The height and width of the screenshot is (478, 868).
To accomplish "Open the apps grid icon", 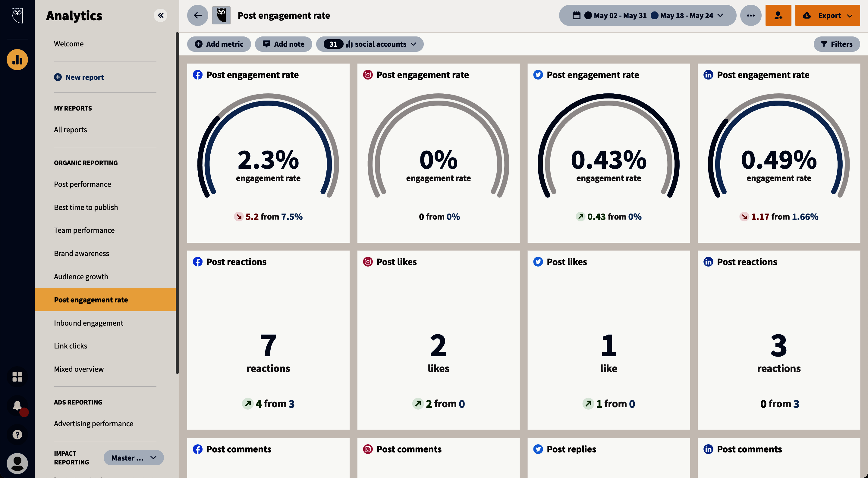I will [x=17, y=376].
